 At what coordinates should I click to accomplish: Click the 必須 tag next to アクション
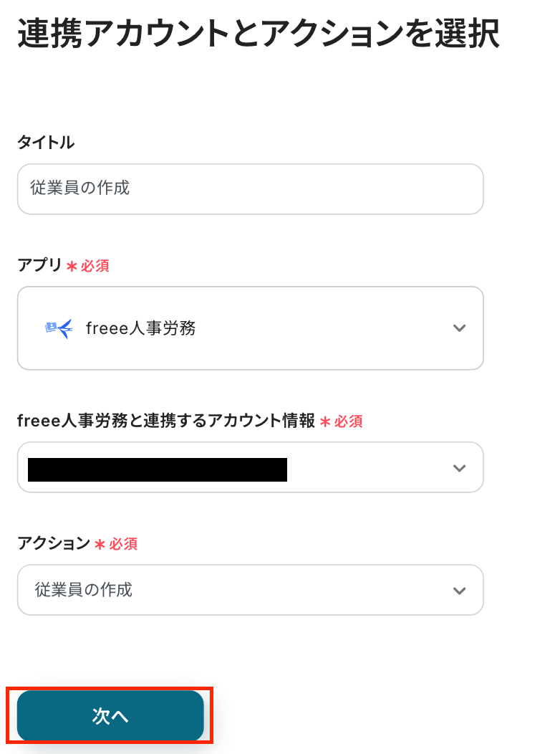pyautogui.click(x=123, y=544)
